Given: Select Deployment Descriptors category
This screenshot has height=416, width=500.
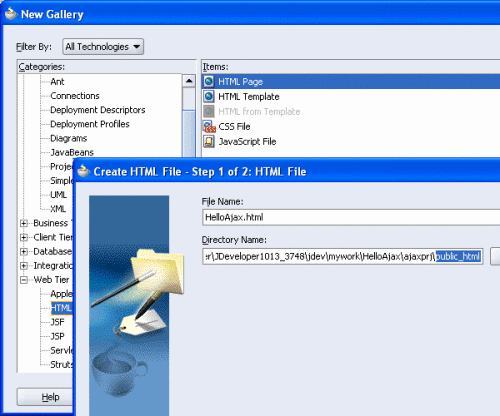Looking at the screenshot, I should [98, 110].
